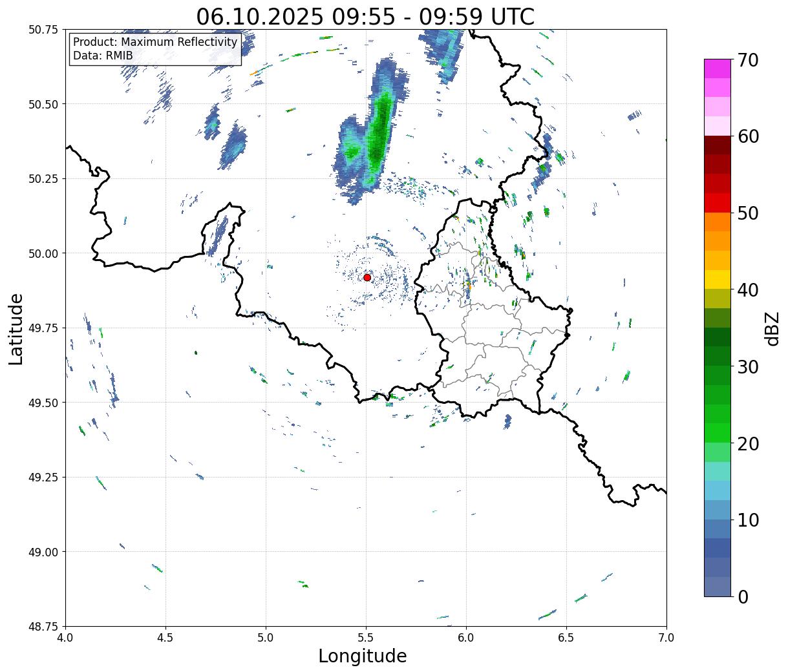Click the 48.75 latitude tick label

pyautogui.click(x=43, y=626)
